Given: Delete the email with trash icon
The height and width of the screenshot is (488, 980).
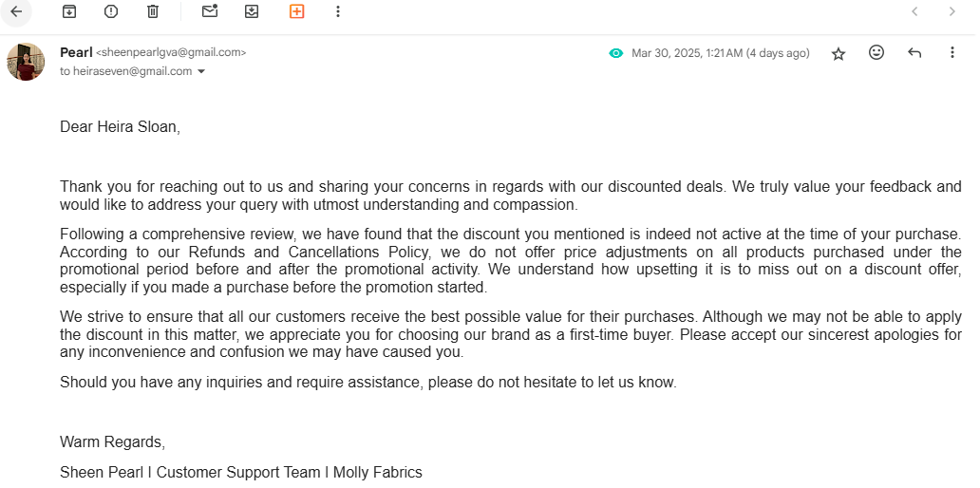Looking at the screenshot, I should (153, 11).
